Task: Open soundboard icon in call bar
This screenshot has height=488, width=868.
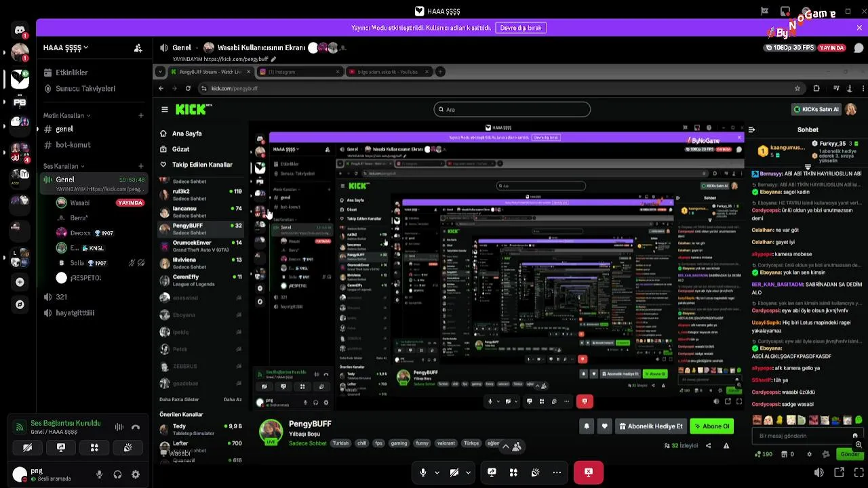Action: coord(535,472)
